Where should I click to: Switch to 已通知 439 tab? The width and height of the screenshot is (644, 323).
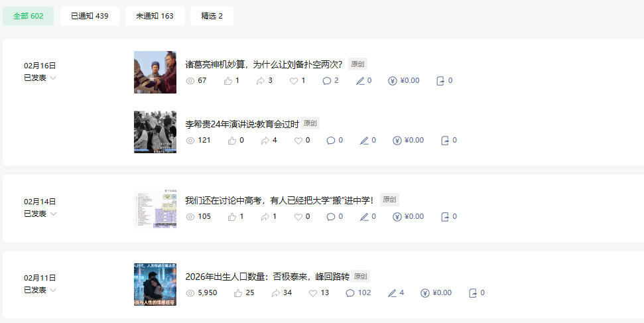tap(90, 16)
